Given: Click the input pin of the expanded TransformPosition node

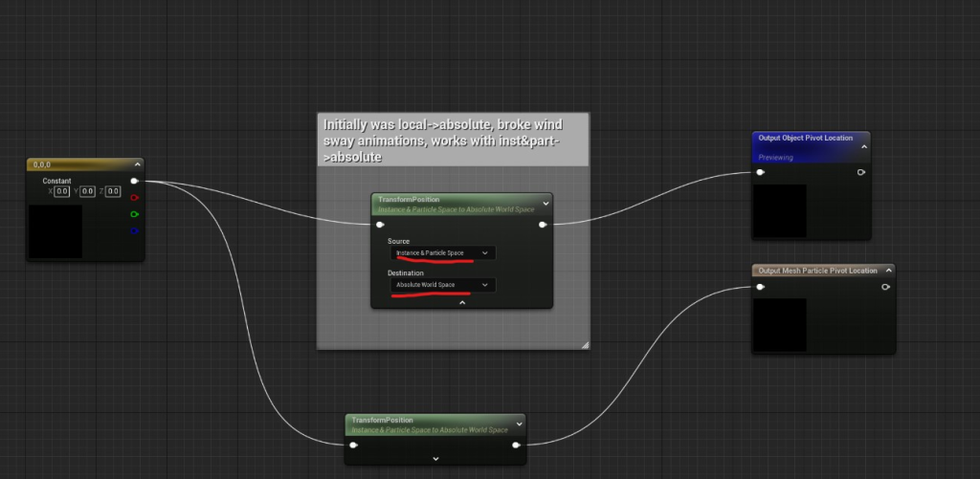Looking at the screenshot, I should (x=381, y=226).
